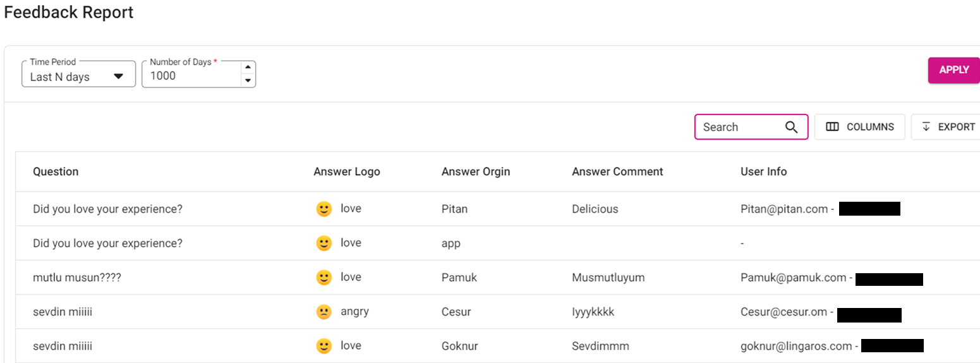Sort by the Answer Comment column header

617,172
